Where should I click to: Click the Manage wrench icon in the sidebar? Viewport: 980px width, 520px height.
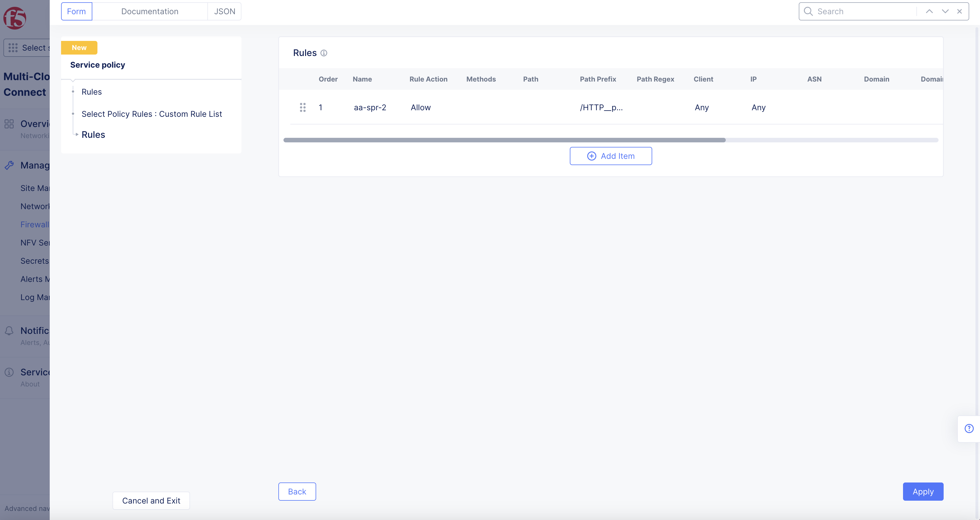[x=9, y=165]
